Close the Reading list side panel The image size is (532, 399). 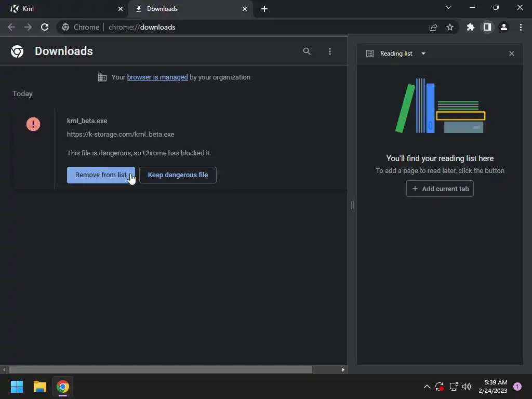click(512, 54)
